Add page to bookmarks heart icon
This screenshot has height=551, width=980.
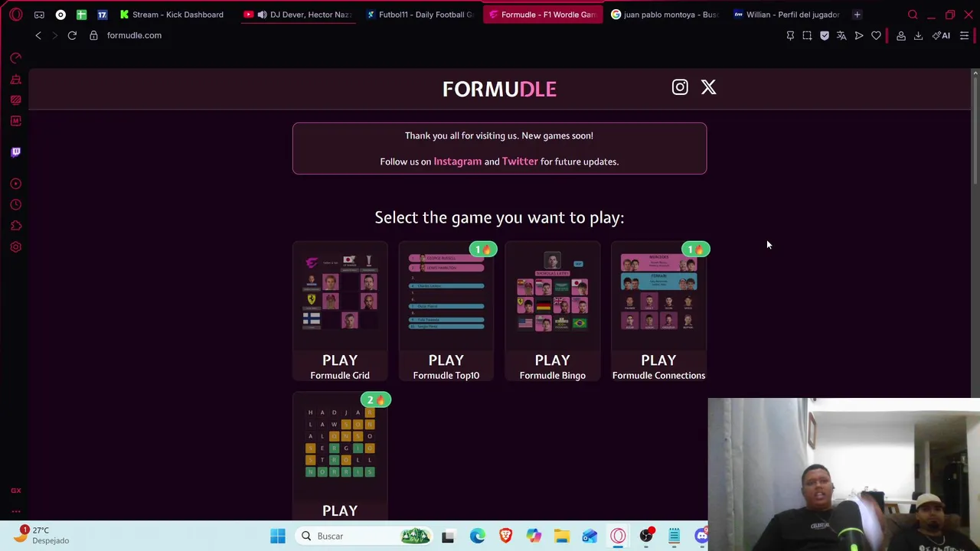pyautogui.click(x=876, y=35)
